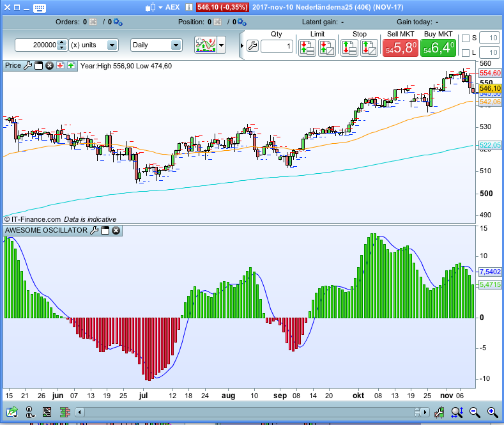Click the red down arrow in Price panel
Image resolution: width=504 pixels, height=425 pixels.
(x=60, y=66)
